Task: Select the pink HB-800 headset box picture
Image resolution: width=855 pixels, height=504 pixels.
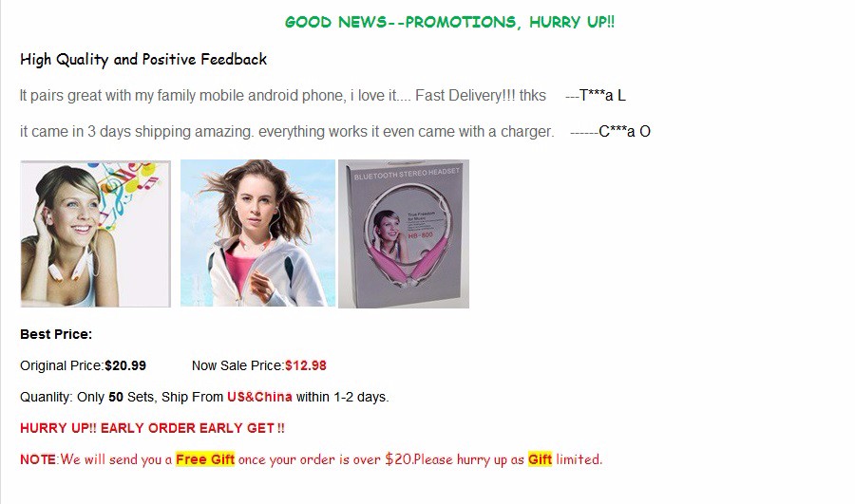Action: pos(404,233)
